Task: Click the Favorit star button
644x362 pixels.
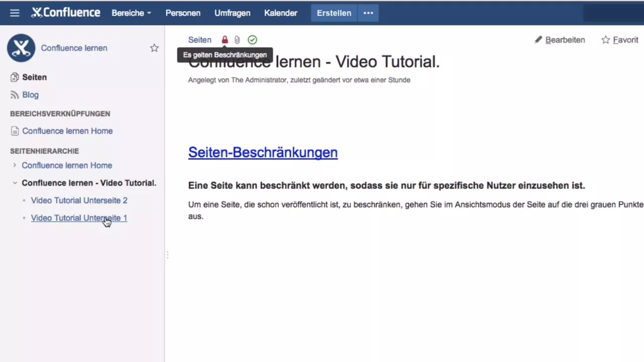Action: tap(620, 40)
